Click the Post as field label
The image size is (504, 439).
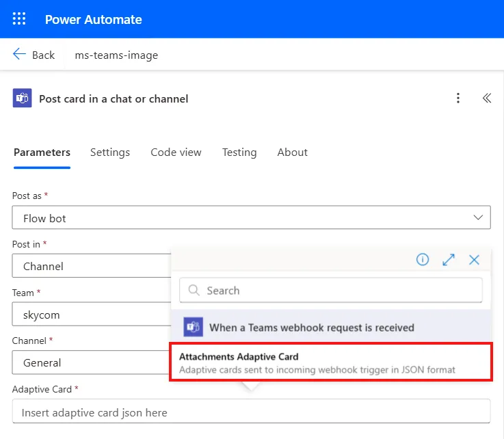point(27,196)
